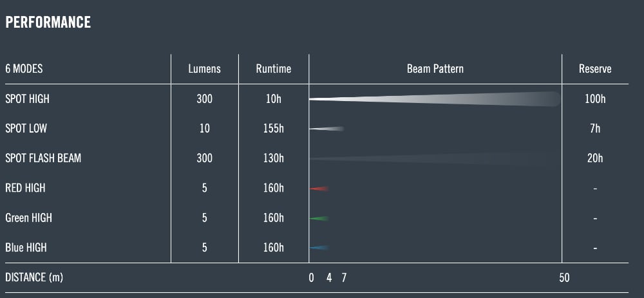Click the Lumens column header
The image size is (644, 298).
tap(204, 69)
